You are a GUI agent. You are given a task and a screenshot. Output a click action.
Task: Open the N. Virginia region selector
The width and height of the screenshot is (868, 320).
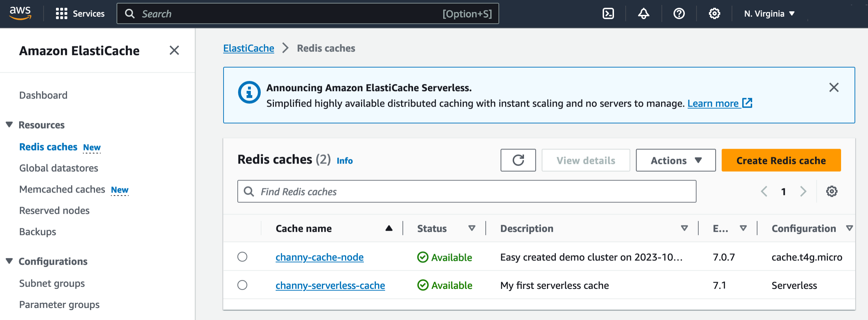(x=769, y=14)
